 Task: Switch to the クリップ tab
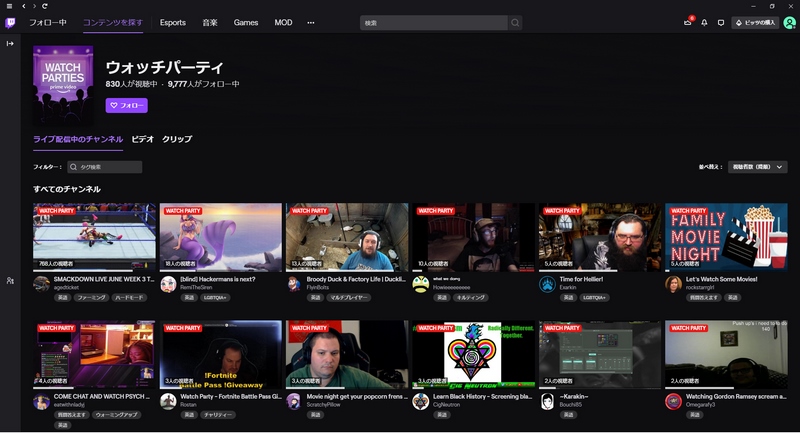pos(177,139)
